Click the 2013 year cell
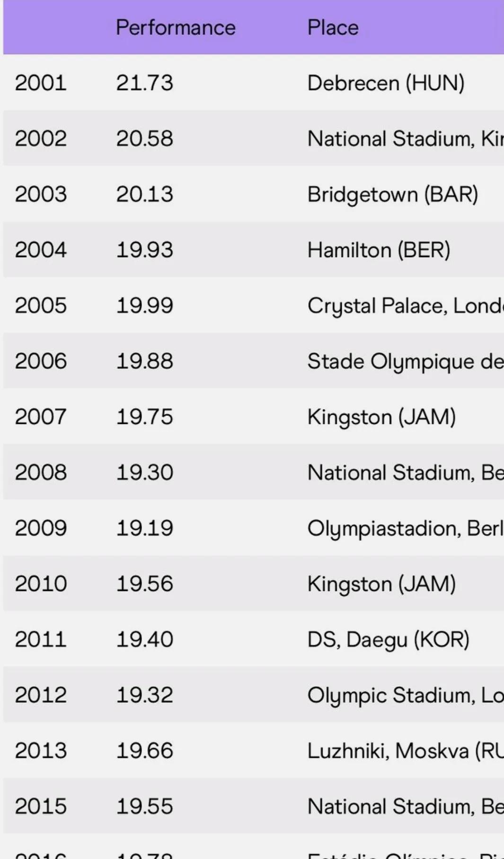504x859 pixels. coord(41,751)
